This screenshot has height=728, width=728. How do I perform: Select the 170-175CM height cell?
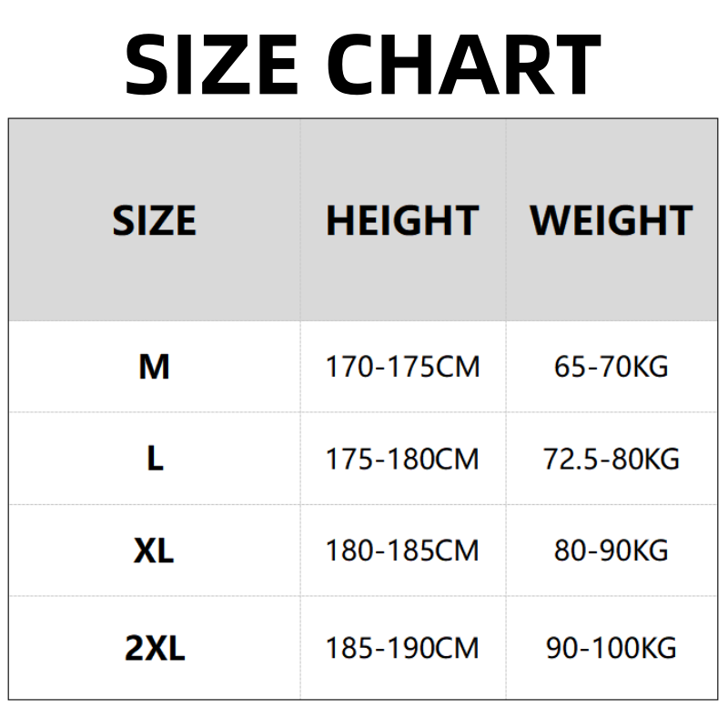[x=402, y=367]
